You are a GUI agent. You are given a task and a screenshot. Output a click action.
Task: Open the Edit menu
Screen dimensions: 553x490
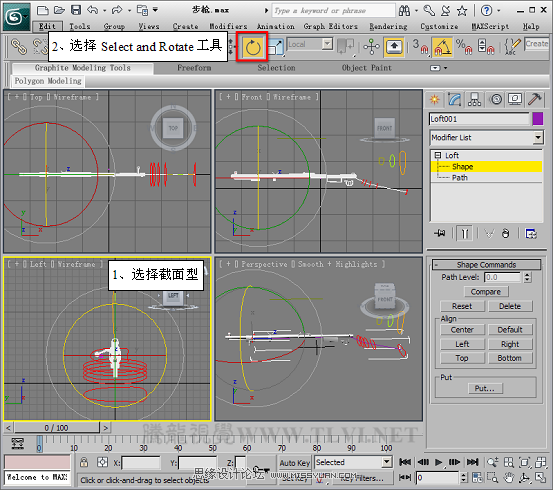47,26
